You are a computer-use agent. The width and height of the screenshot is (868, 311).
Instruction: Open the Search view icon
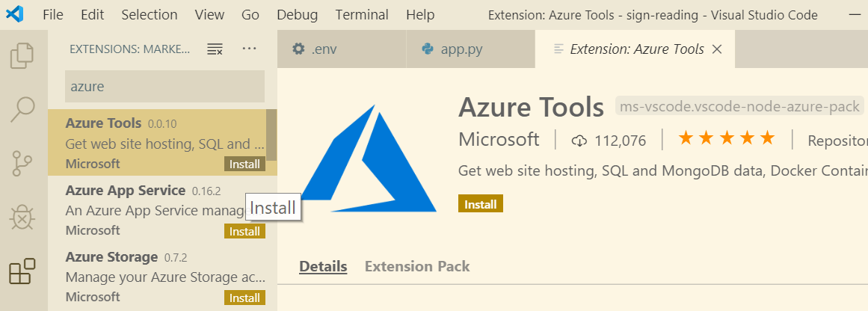coord(22,109)
